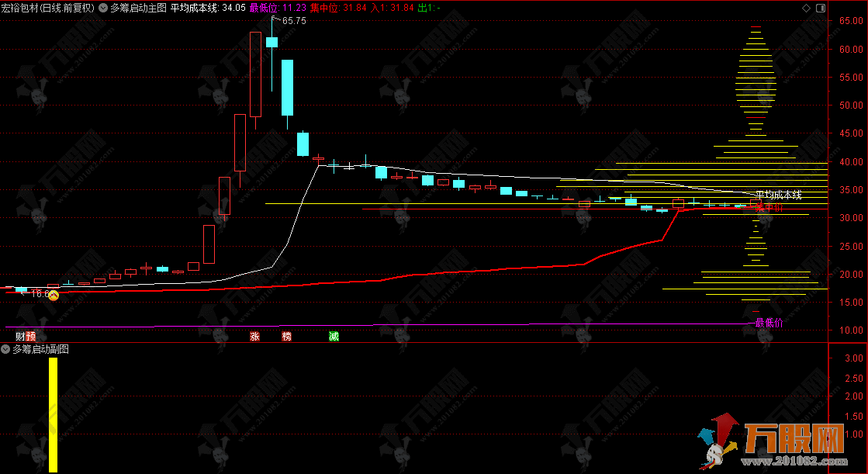Click the red 涨 event marker
Image resolution: width=868 pixels, height=474 pixels.
coord(254,337)
